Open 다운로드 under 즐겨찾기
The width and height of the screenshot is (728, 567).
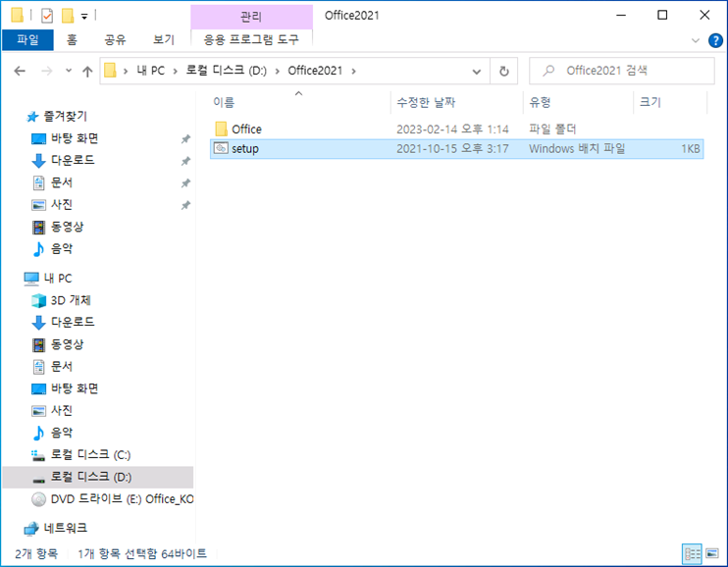pos(73,160)
